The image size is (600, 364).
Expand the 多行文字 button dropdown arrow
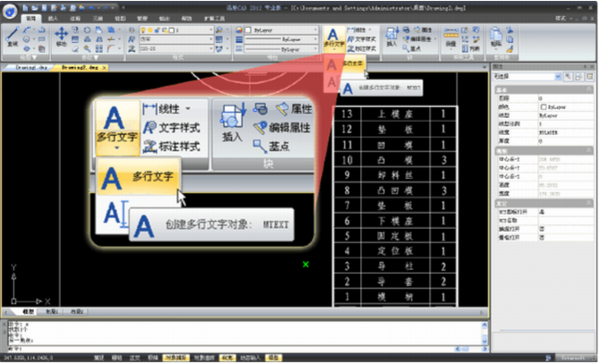pyautogui.click(x=334, y=50)
